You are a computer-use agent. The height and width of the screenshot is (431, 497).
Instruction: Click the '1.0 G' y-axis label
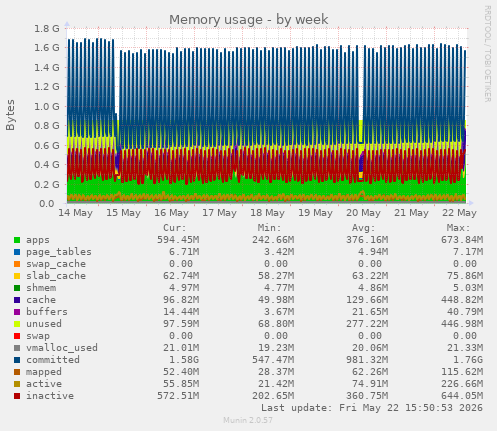pyautogui.click(x=47, y=107)
